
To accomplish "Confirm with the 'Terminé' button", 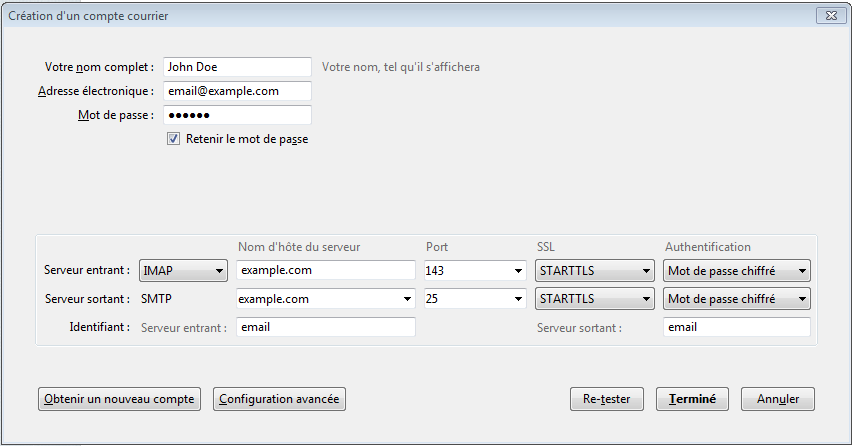I will click(692, 399).
